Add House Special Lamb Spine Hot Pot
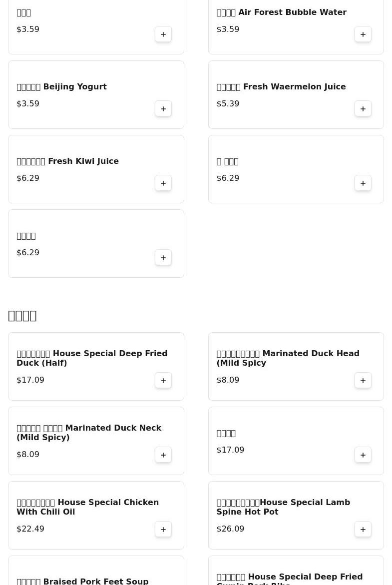This screenshot has height=585, width=392. (x=363, y=530)
